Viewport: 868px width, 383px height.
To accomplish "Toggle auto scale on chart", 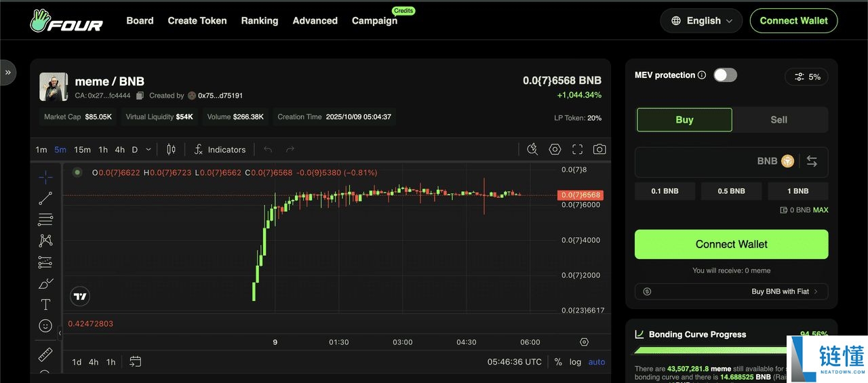I will [x=597, y=361].
